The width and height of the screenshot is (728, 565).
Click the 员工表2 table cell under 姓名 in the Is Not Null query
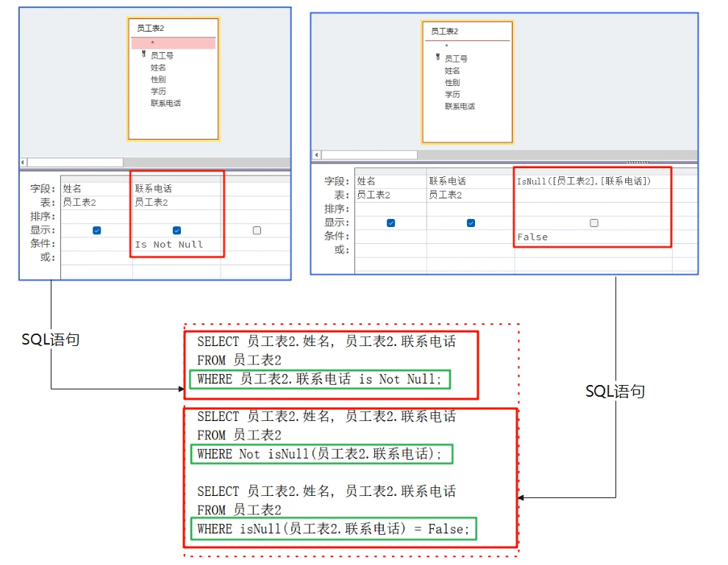[96, 202]
